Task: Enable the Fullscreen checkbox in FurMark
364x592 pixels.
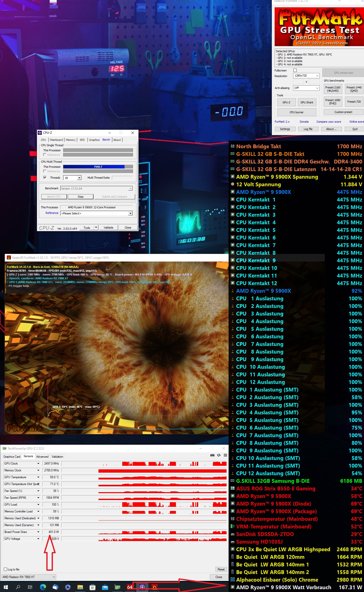Action: 295,70
